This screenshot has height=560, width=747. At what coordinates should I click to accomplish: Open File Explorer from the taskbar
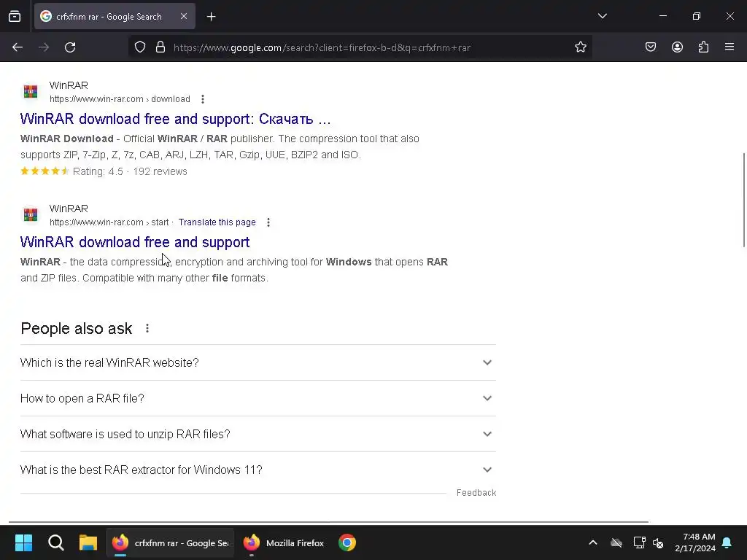(88, 542)
